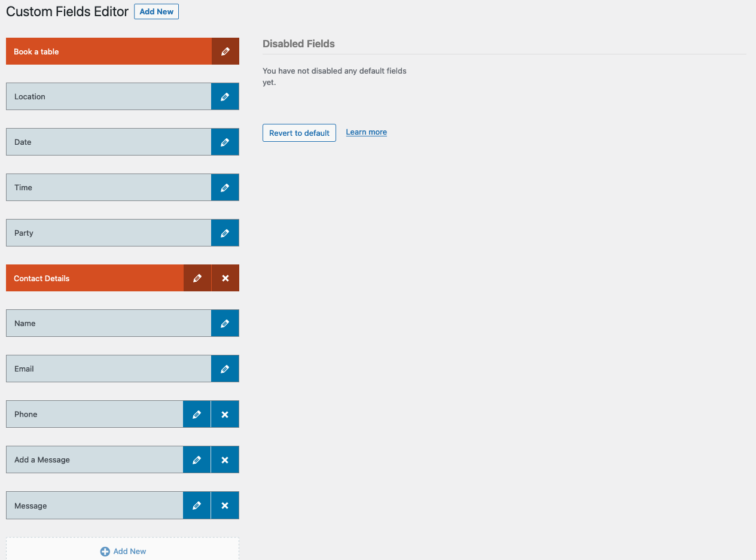
Task: Click the edit pencil for Email field
Action: pyautogui.click(x=225, y=369)
